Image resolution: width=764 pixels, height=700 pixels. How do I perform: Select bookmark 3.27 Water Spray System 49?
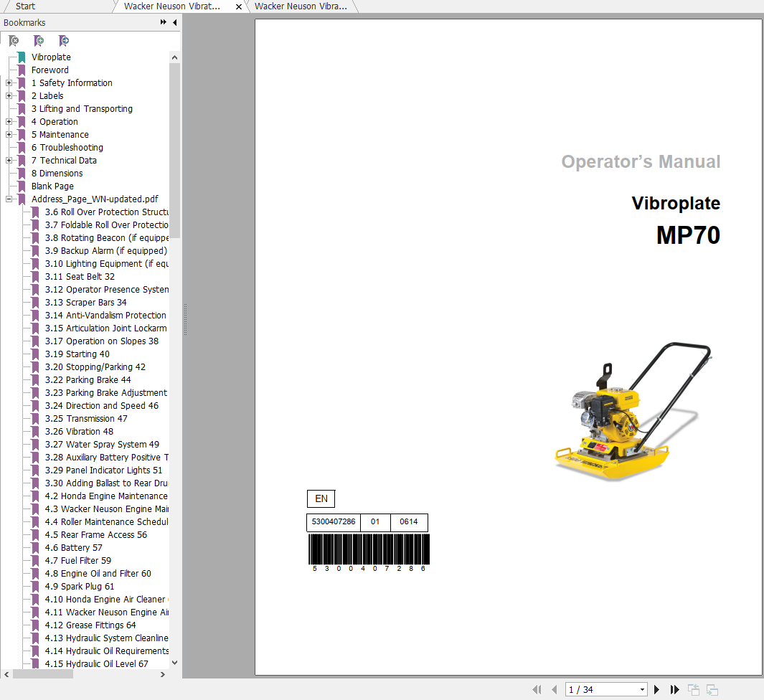(x=102, y=444)
